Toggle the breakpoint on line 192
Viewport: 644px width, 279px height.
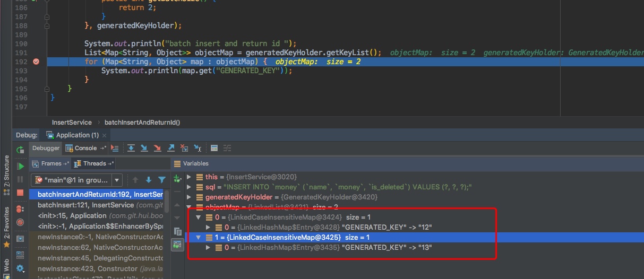(36, 62)
